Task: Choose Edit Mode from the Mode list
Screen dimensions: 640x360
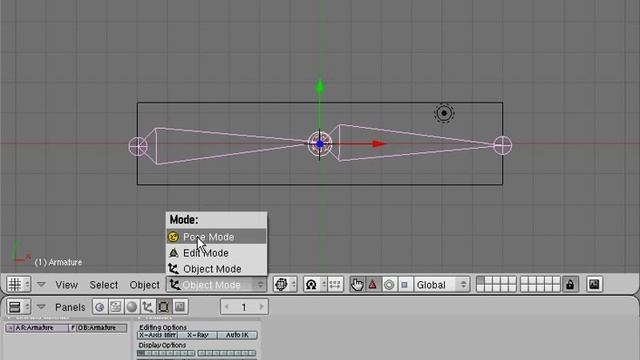Action: pyautogui.click(x=216, y=253)
